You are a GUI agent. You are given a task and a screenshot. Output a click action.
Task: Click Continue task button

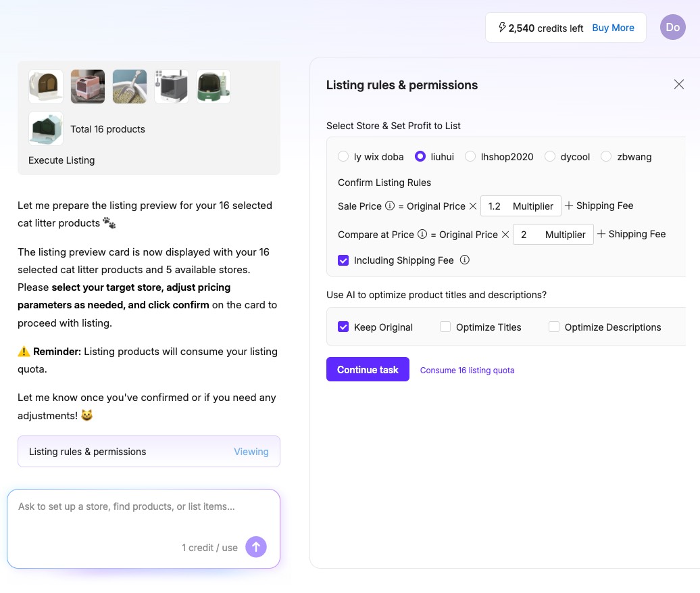click(x=368, y=369)
